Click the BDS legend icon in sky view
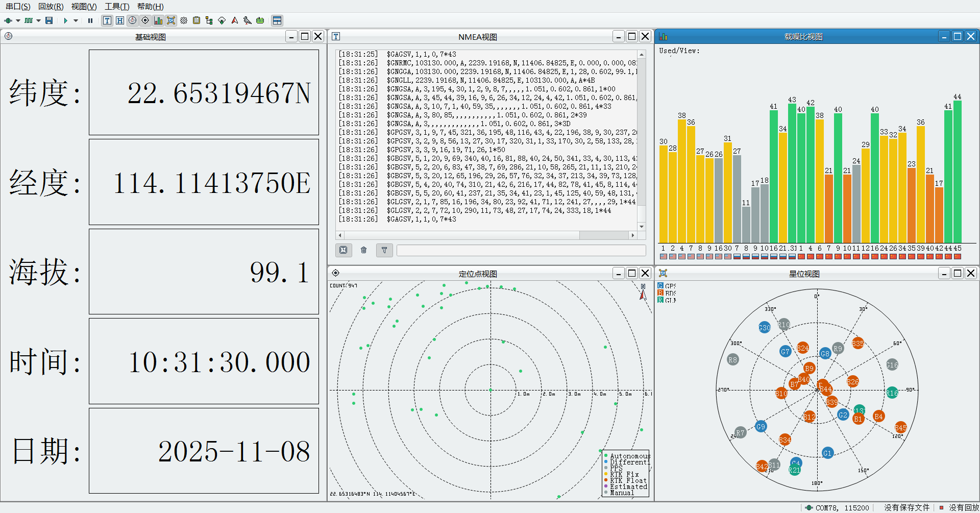Screen dimensions: 980x513 click(660, 293)
